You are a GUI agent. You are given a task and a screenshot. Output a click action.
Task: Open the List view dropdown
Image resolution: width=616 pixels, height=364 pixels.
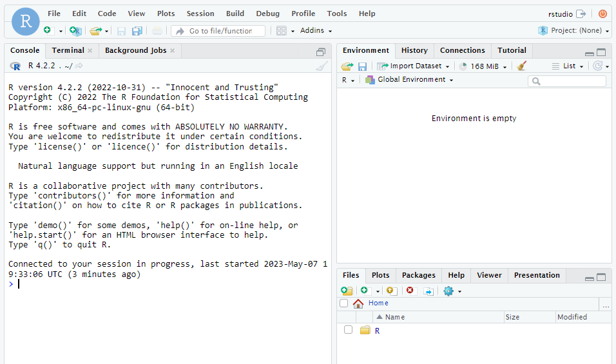(567, 66)
